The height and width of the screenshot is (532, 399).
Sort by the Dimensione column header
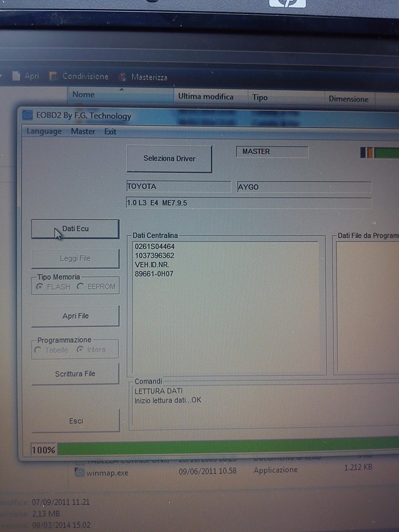coord(350,99)
